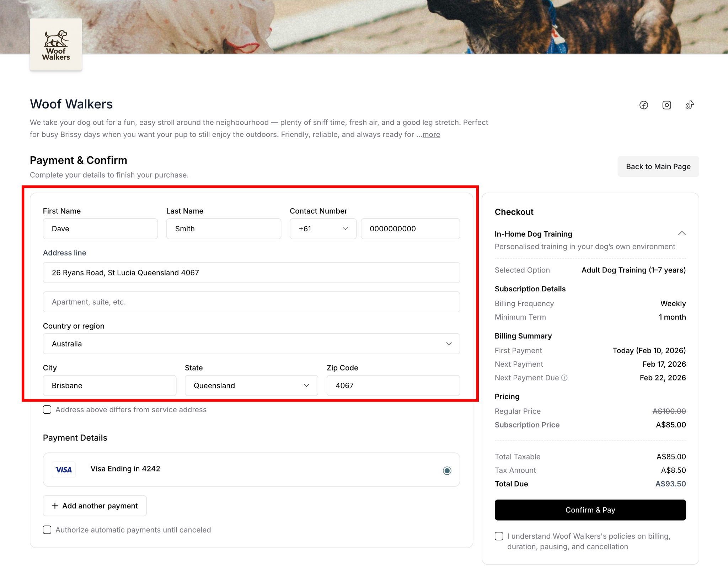Click Back to Main Page button
Screen dimensions: 728x582
[658, 167]
